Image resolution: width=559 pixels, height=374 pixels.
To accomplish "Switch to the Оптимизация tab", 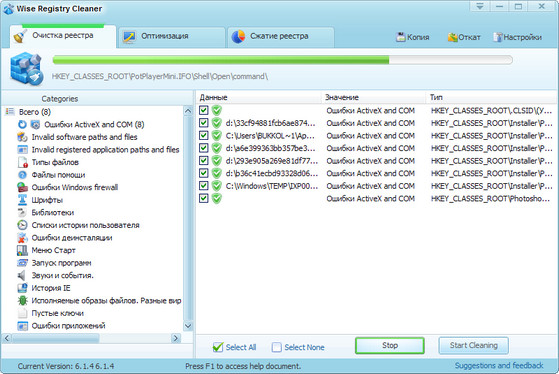I will (x=172, y=36).
